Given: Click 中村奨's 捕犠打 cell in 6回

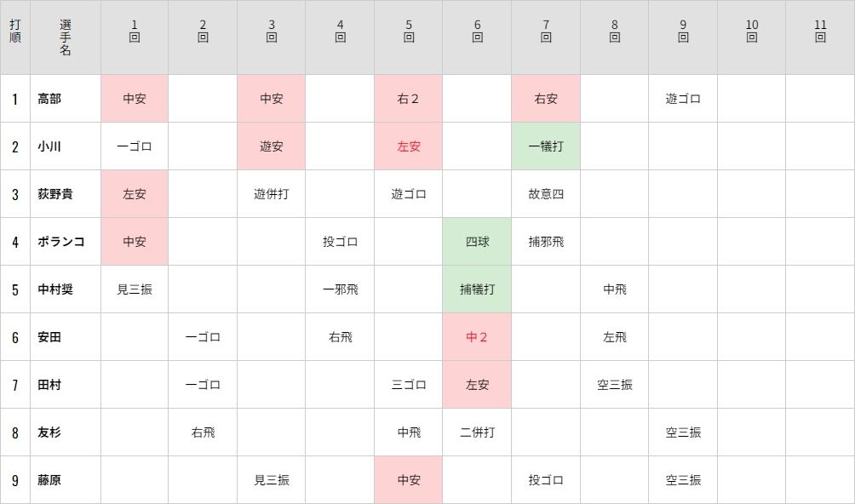Looking at the screenshot, I should point(477,289).
